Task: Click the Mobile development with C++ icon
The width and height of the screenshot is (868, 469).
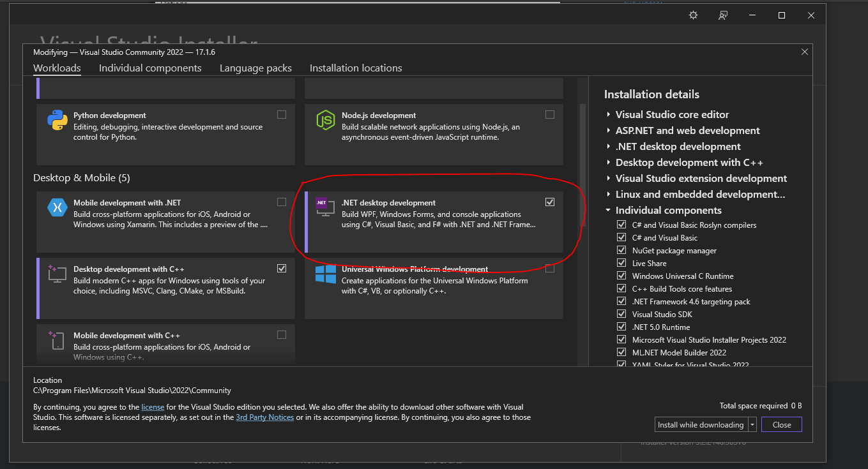Action: point(57,340)
